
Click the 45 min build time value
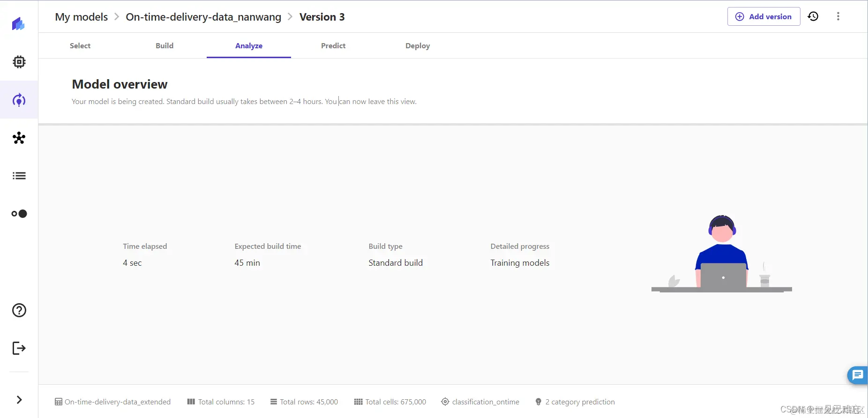point(247,263)
